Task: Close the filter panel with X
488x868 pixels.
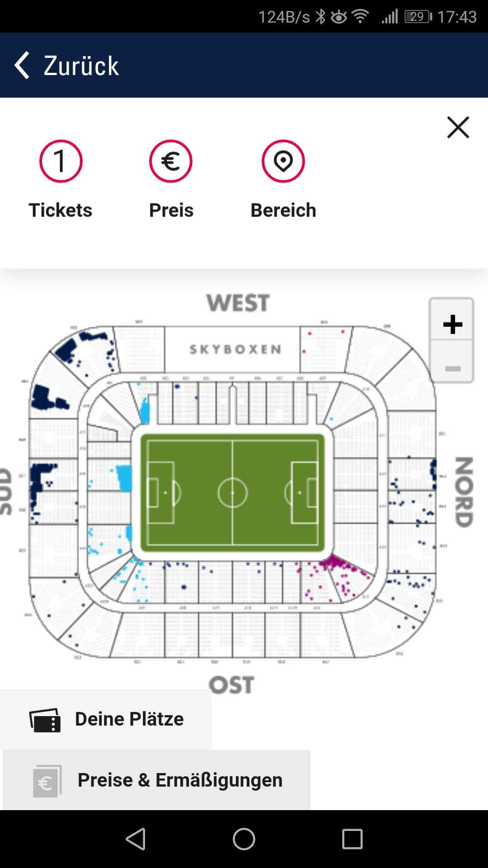Action: pos(458,127)
